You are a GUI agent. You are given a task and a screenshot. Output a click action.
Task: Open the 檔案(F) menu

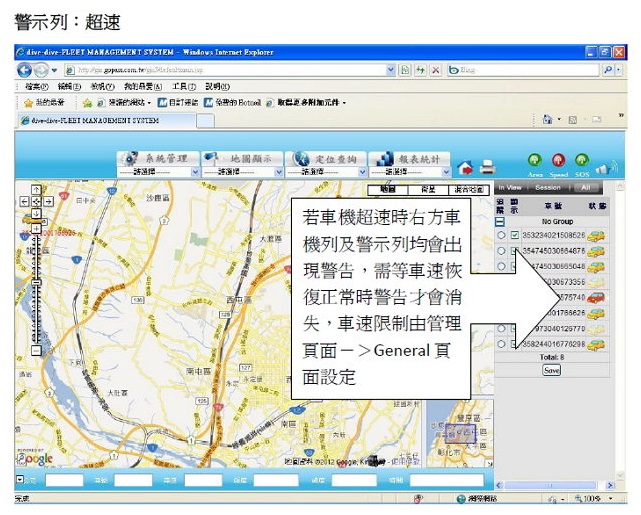(36, 87)
